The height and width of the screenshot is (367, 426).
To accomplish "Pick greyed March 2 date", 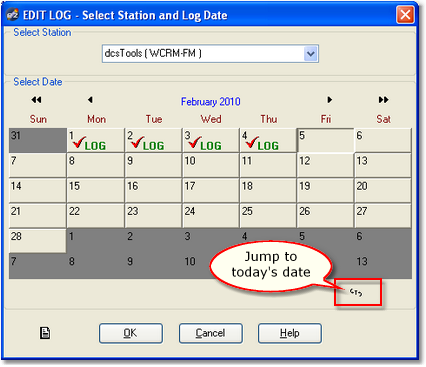I will tap(153, 241).
